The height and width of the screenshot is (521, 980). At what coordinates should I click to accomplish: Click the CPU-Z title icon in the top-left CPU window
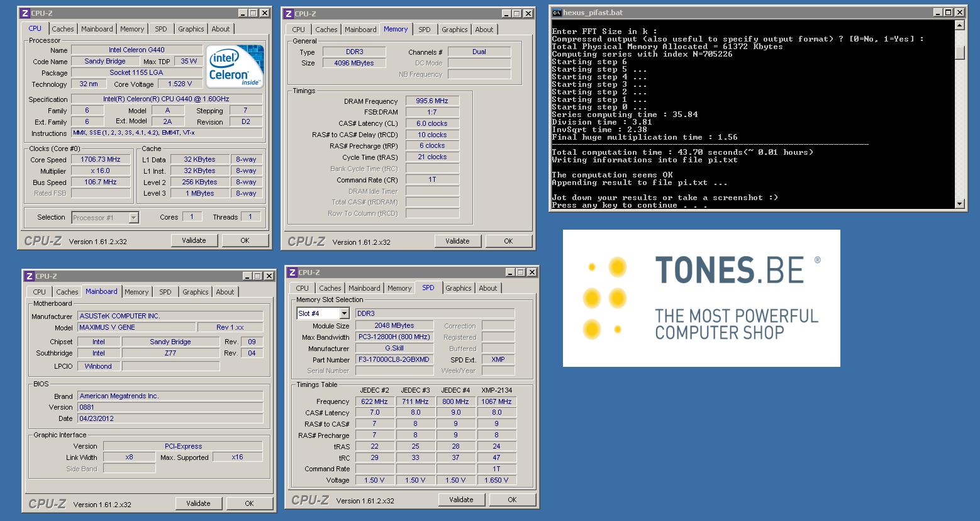click(25, 13)
